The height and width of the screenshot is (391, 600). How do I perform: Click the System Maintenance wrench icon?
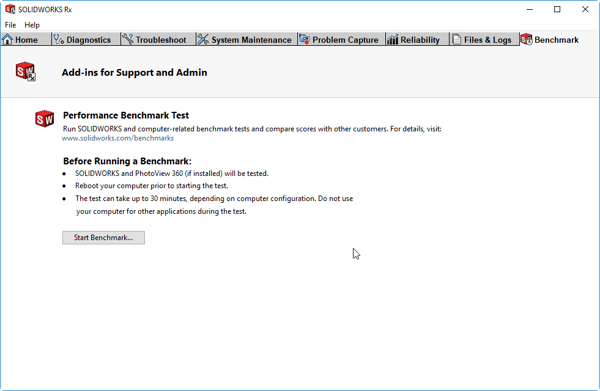[203, 39]
